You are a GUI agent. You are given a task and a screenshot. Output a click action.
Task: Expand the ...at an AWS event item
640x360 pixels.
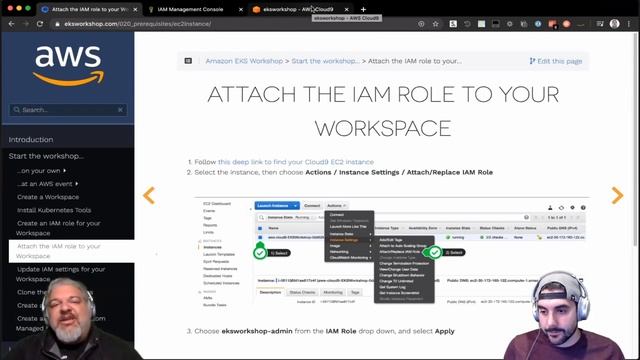point(47,184)
